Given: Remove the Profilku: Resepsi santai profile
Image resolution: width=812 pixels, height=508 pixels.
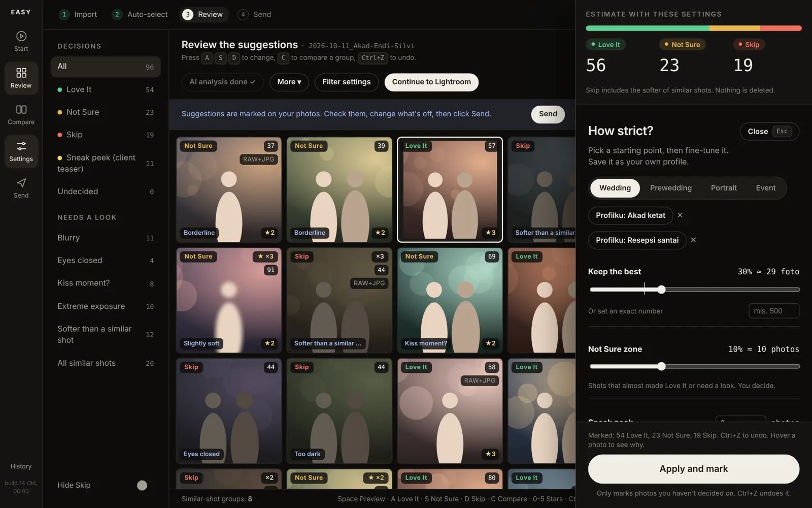Looking at the screenshot, I should [x=693, y=240].
